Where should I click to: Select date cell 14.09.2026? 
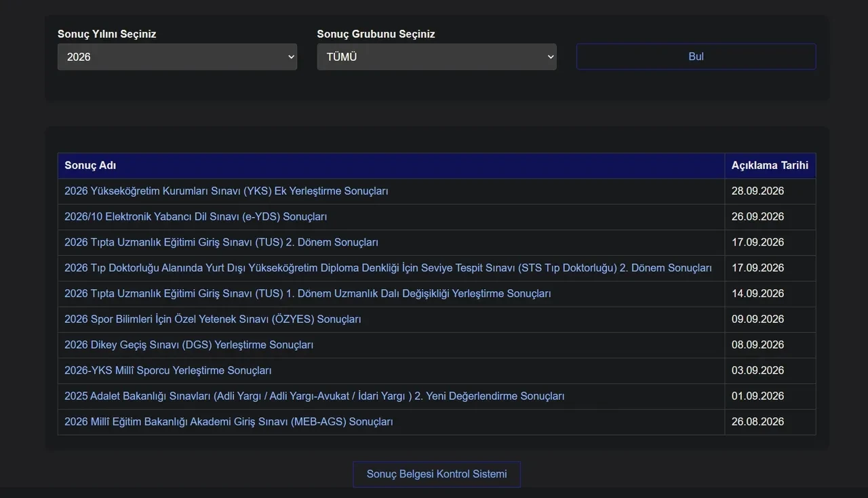coord(770,294)
